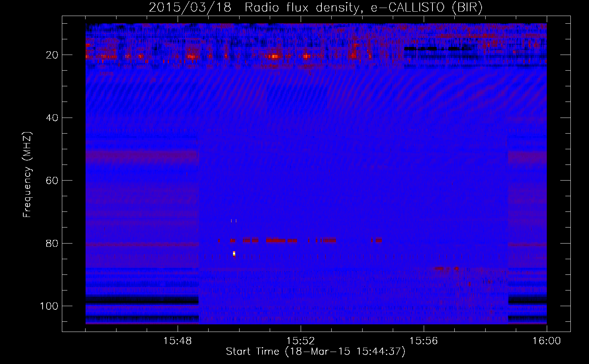This screenshot has height=364, width=589.
Task: Click the bright white burst spot below 80 MHz
Action: (x=234, y=253)
